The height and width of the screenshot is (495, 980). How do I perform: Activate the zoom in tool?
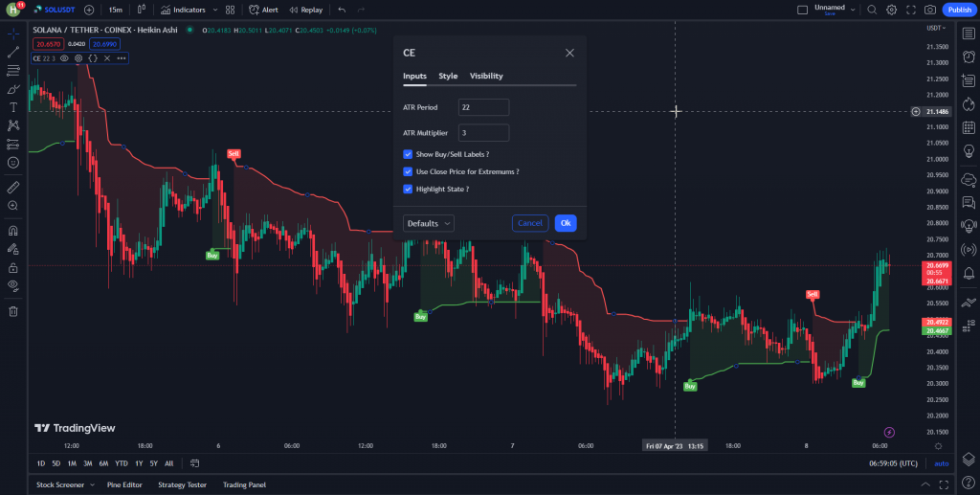point(13,206)
